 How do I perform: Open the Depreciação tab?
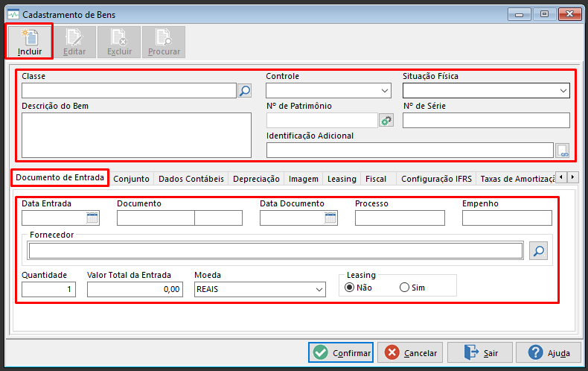(256, 179)
